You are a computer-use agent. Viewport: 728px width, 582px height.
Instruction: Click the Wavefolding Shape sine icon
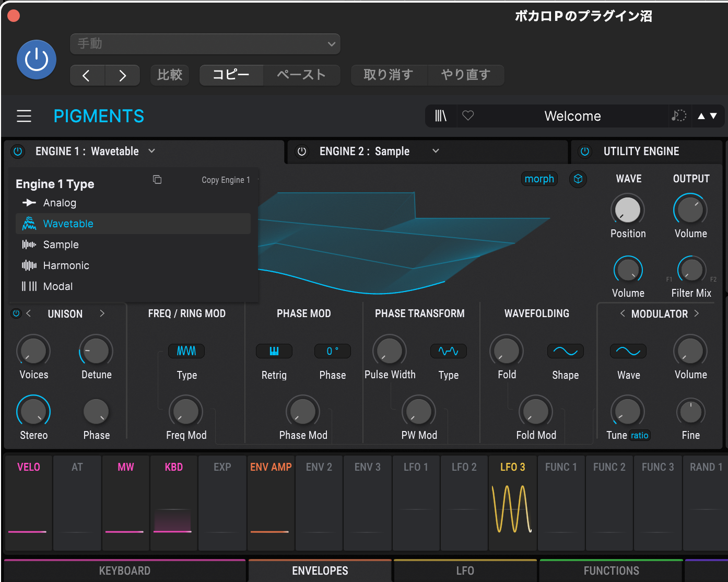coord(566,351)
